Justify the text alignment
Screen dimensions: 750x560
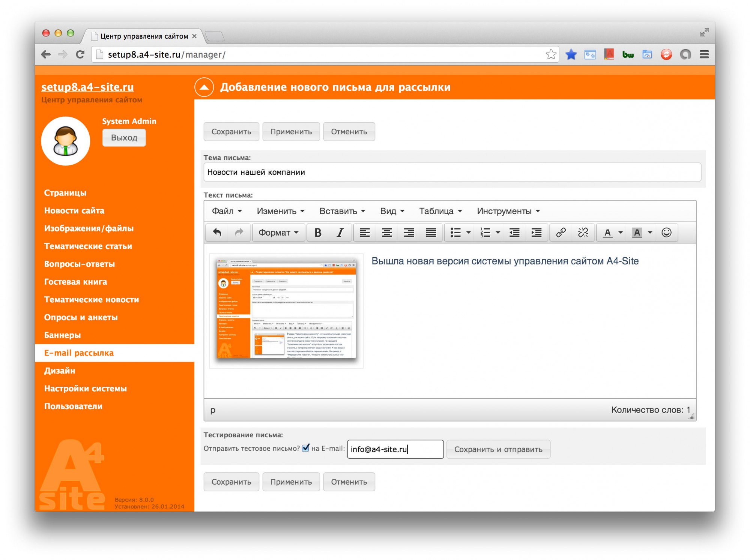pyautogui.click(x=431, y=233)
